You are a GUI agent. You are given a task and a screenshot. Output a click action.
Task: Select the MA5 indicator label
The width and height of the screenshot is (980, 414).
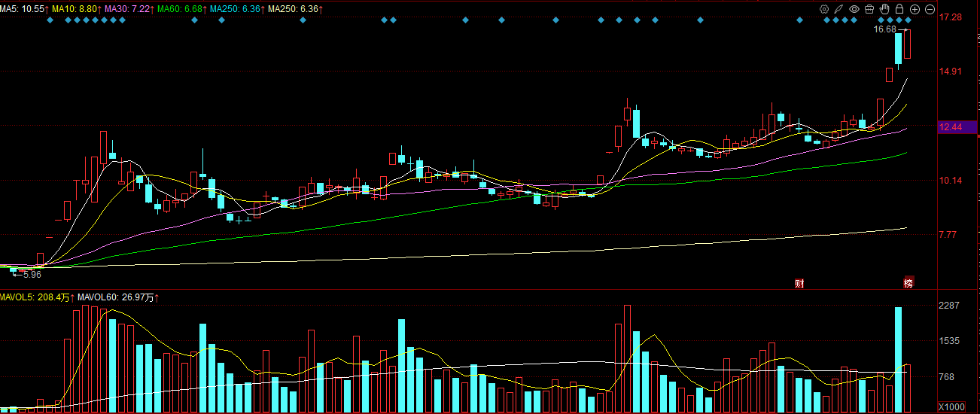pyautogui.click(x=23, y=8)
